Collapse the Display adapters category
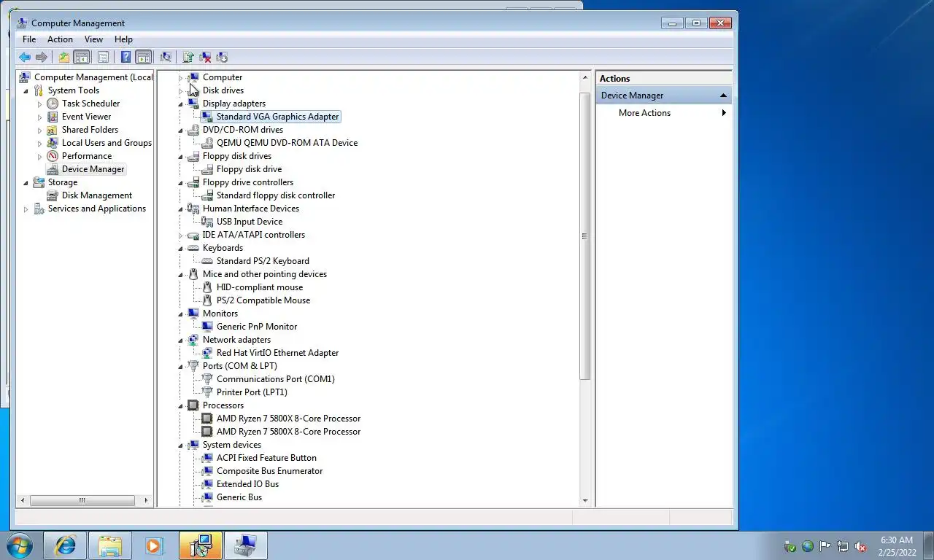Image resolution: width=934 pixels, height=560 pixels. (x=181, y=104)
